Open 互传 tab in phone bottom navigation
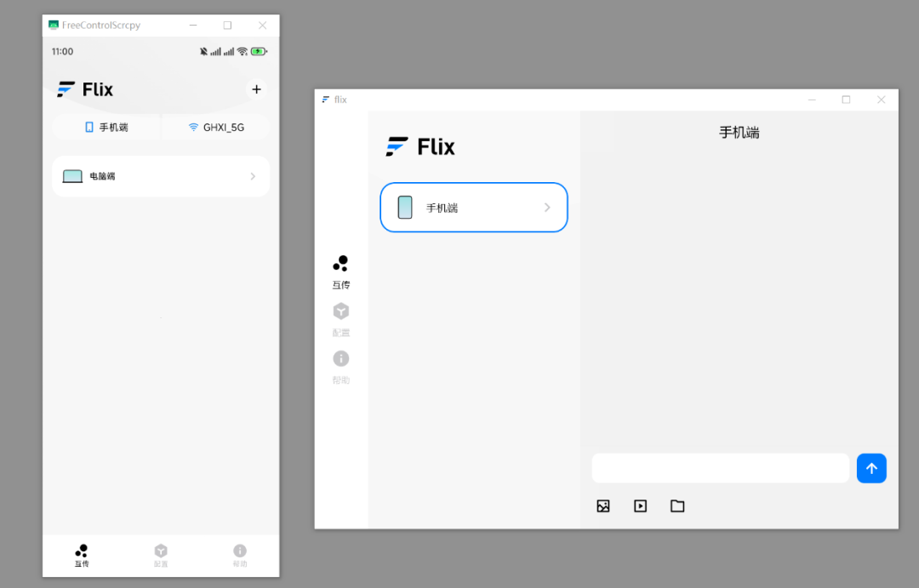 coord(82,556)
